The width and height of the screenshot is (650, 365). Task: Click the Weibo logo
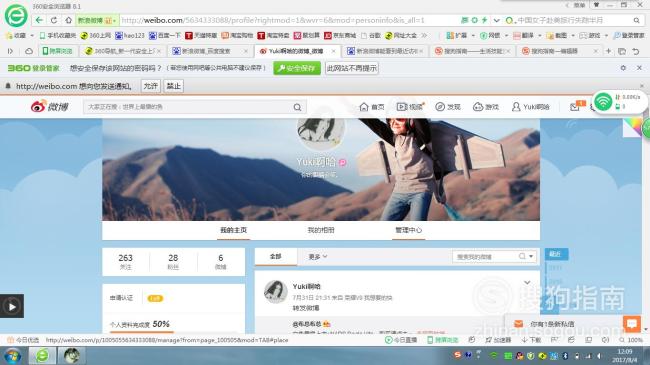point(49,107)
